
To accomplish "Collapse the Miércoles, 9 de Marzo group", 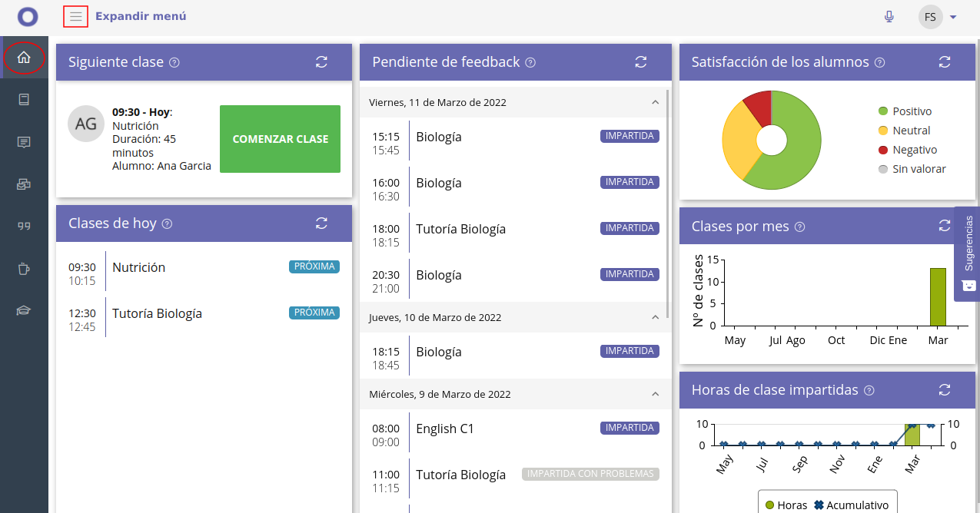I will [655, 394].
